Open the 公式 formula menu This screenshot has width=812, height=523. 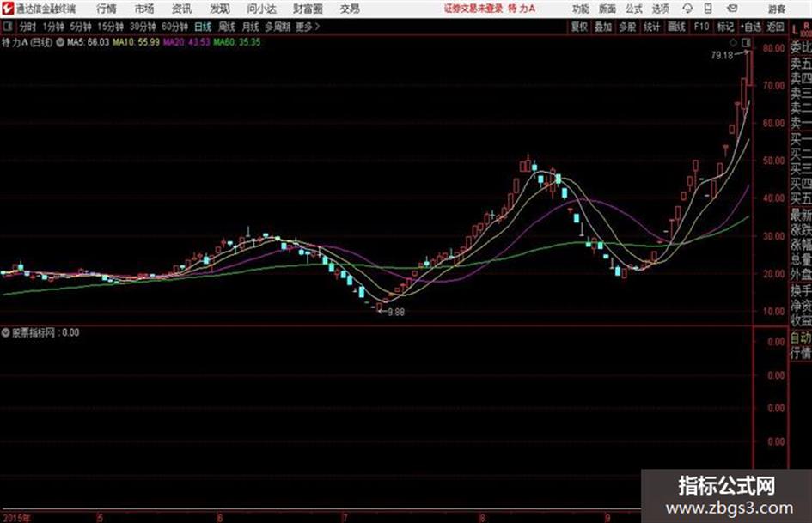coord(634,9)
